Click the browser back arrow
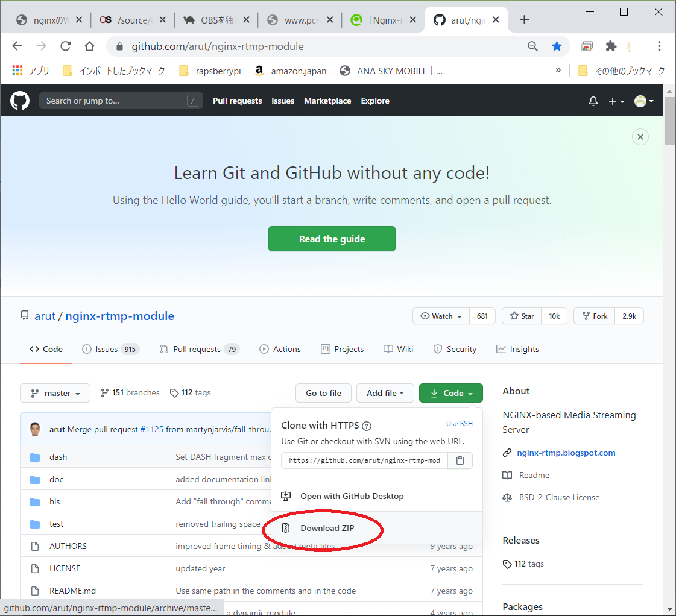 [x=17, y=46]
